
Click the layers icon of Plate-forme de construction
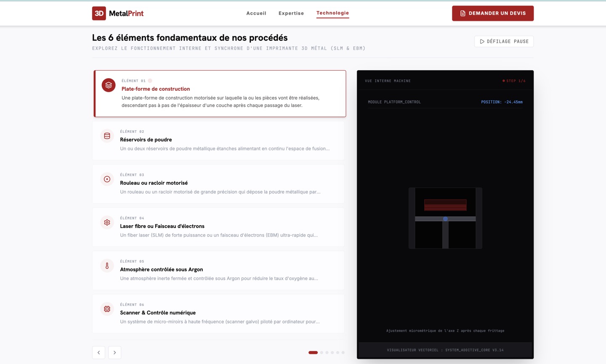click(x=109, y=85)
